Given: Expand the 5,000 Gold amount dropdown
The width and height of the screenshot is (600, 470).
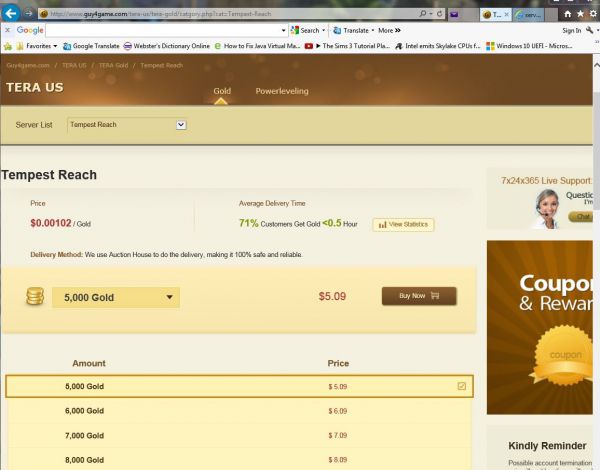Looking at the screenshot, I should click(x=116, y=297).
